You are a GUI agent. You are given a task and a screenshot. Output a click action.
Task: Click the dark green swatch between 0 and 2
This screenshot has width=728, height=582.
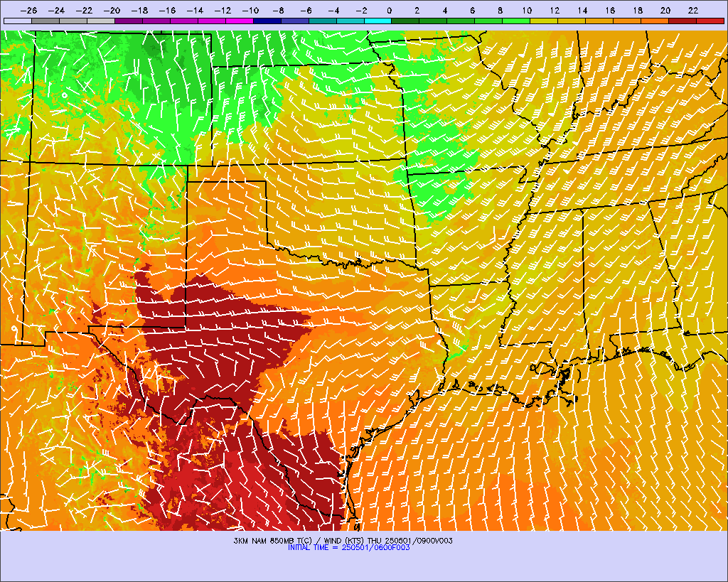tap(406, 21)
